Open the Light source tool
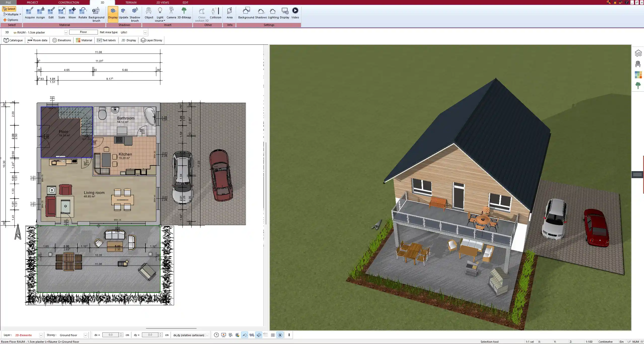Screen dimensions: 644x344 160,14
